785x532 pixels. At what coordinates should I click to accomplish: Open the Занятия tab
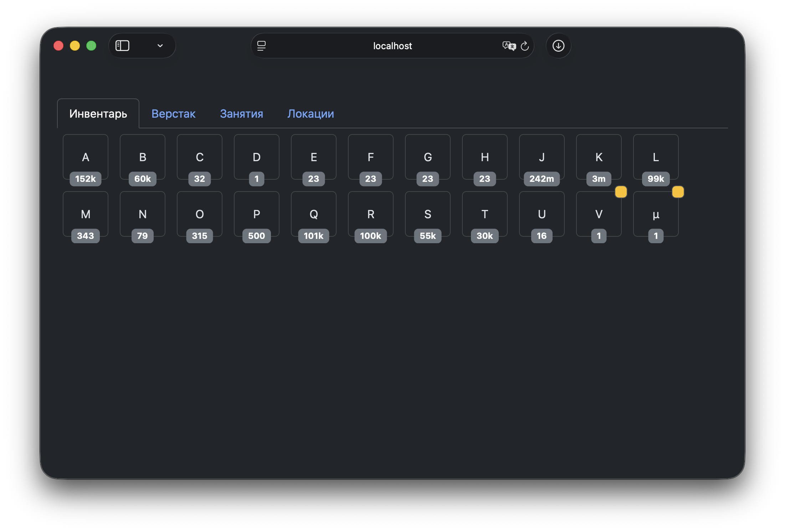pyautogui.click(x=241, y=114)
